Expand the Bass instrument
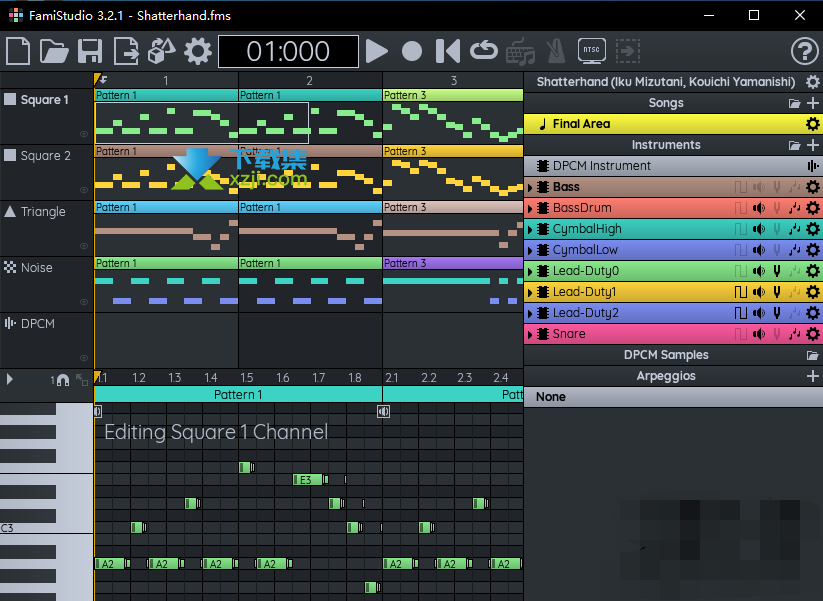 coord(530,187)
